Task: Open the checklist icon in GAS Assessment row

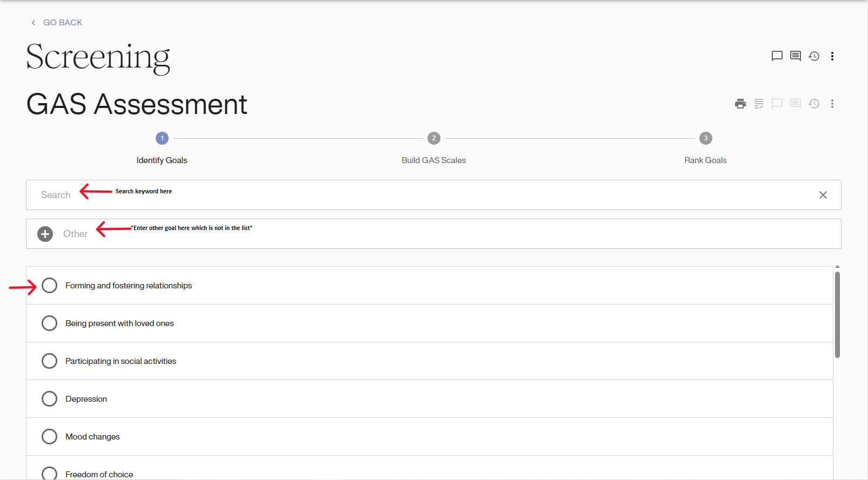Action: [x=758, y=104]
